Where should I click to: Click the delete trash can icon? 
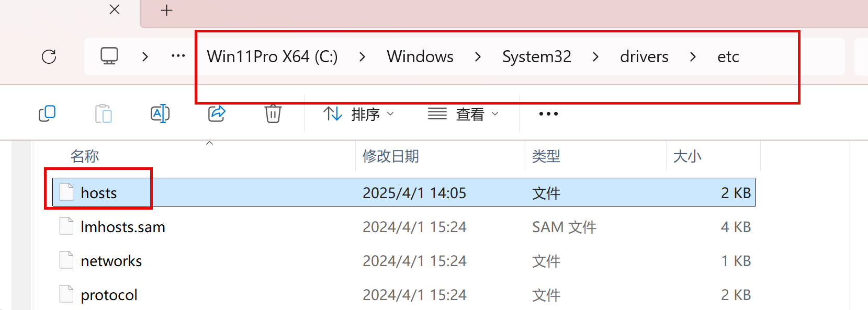pos(273,113)
